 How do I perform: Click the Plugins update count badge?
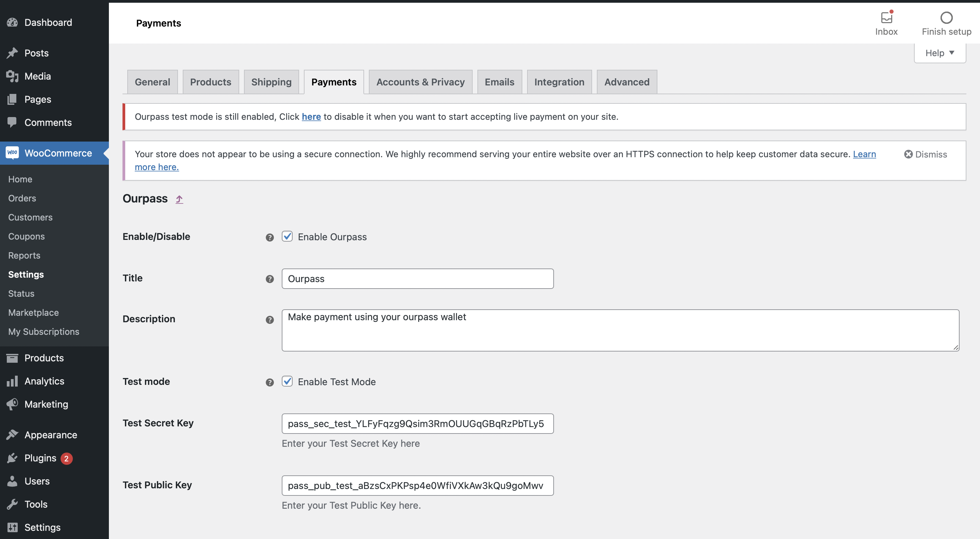coord(66,458)
